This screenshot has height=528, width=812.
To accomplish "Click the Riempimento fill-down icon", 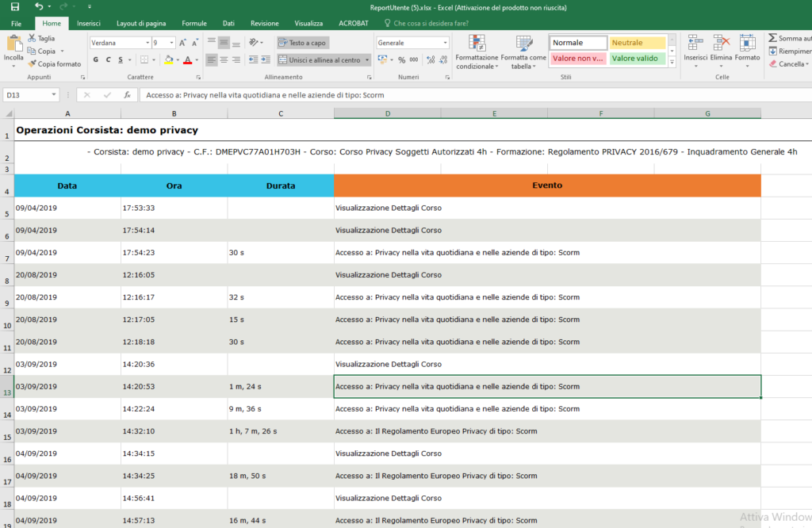I will 773,52.
